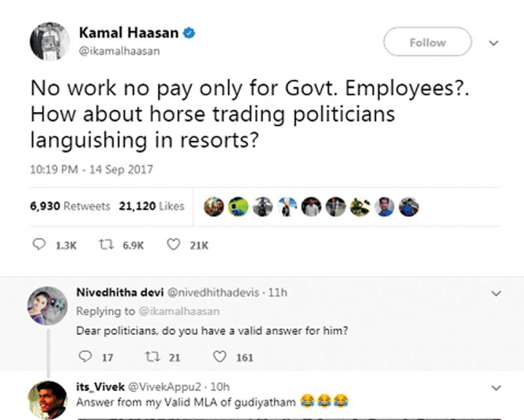The image size is (524, 420).
Task: Open Kamal Haasan's profile picture
Action: click(x=50, y=41)
